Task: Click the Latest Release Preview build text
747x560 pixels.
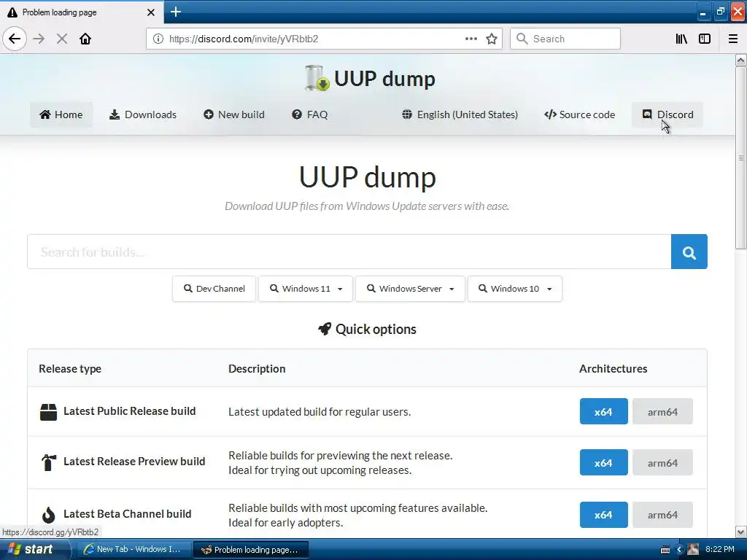Action: 134,462
